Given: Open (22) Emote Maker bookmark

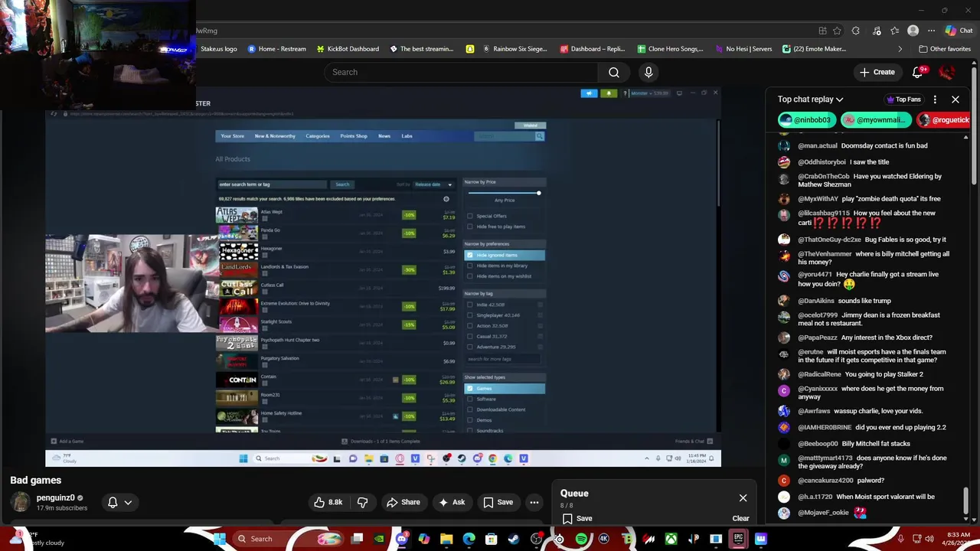Looking at the screenshot, I should point(815,49).
